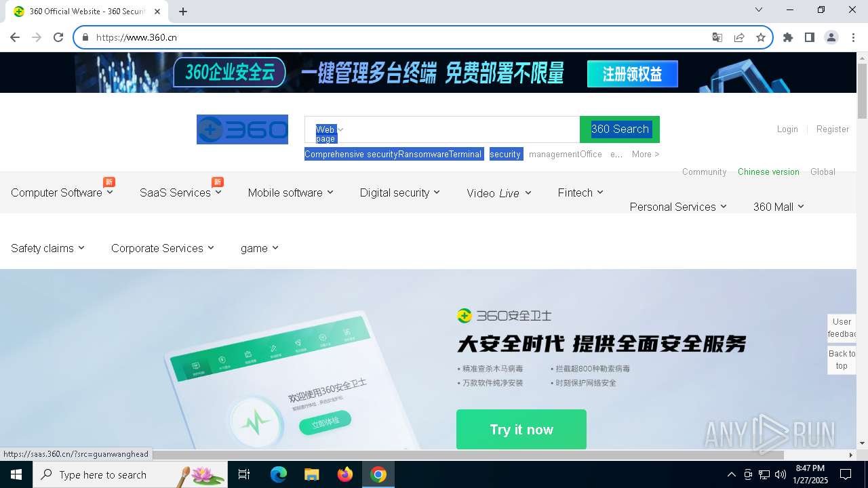868x488 pixels.
Task: Click the 360 logo image
Action: (x=242, y=129)
